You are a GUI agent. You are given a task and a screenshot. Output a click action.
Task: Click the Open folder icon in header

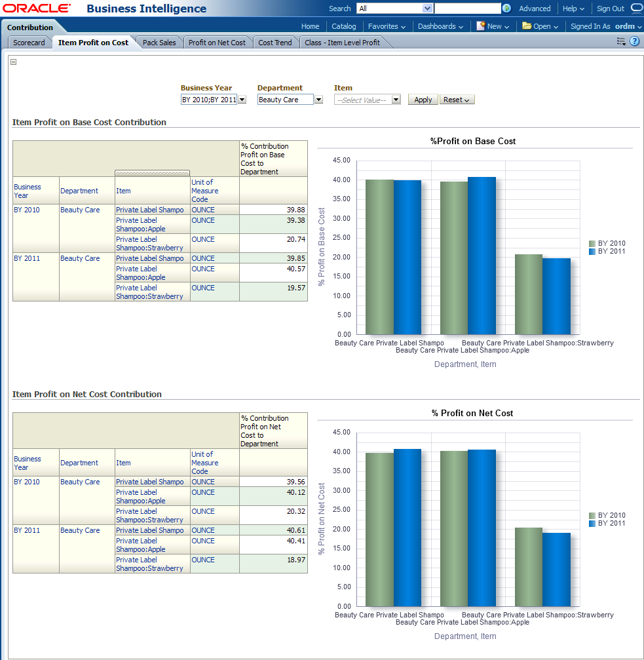(x=527, y=26)
